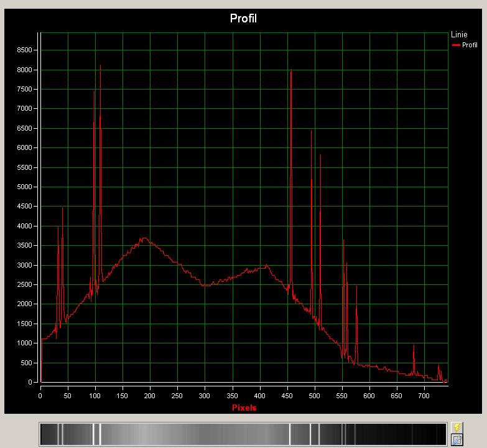Click the 700 label on the horizontal axis

click(424, 394)
